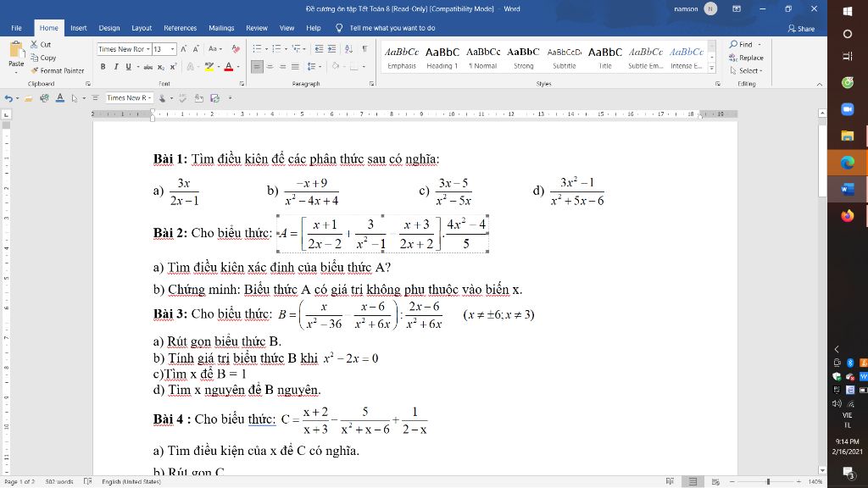
Task: Open the Select editing dropdown
Action: (x=746, y=71)
